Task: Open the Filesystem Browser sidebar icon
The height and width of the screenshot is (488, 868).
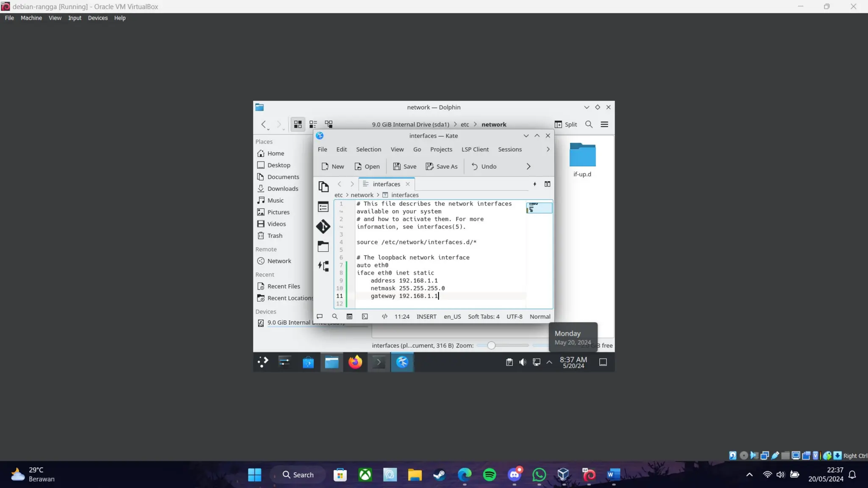Action: (323, 247)
